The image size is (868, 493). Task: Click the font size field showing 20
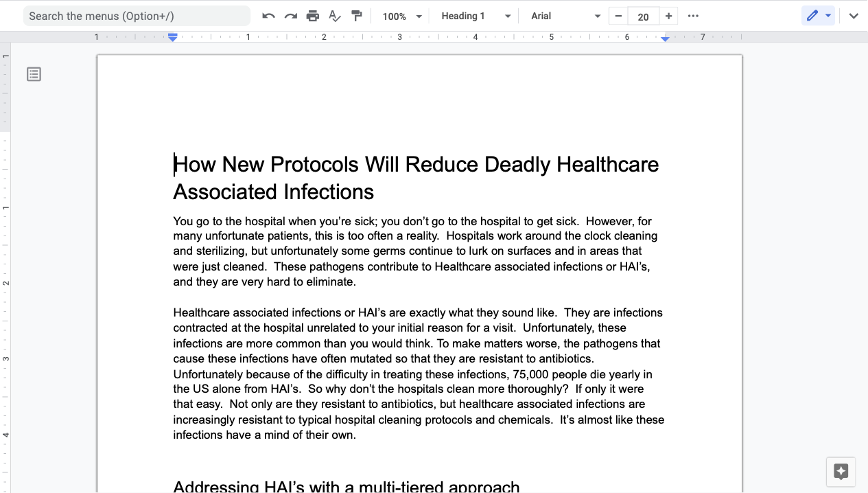643,16
